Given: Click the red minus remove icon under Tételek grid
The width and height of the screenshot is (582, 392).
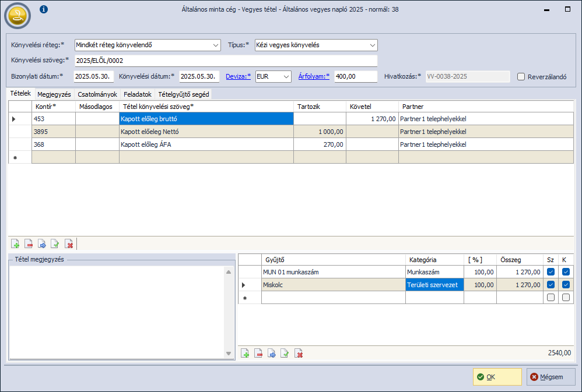Looking at the screenshot, I should coord(29,243).
